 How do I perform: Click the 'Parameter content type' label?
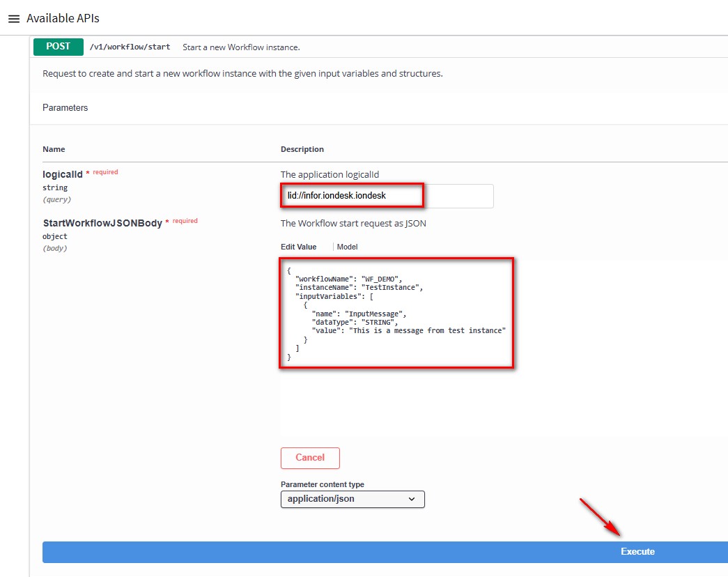322,484
